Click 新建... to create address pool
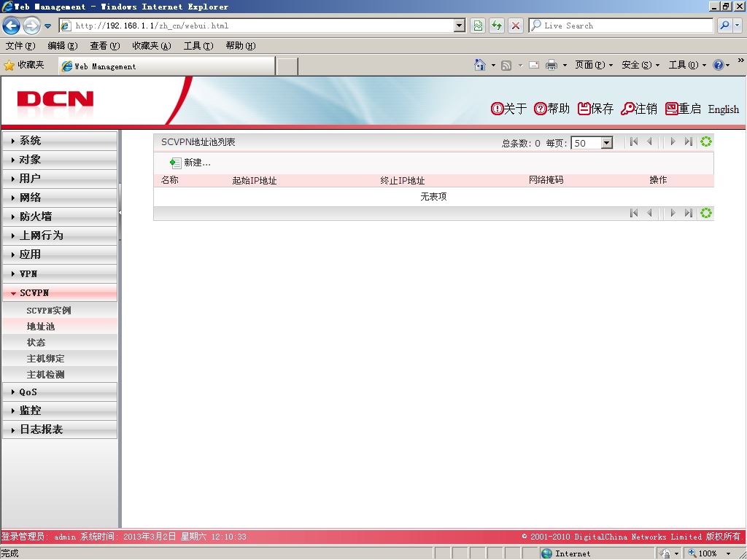 [x=190, y=163]
